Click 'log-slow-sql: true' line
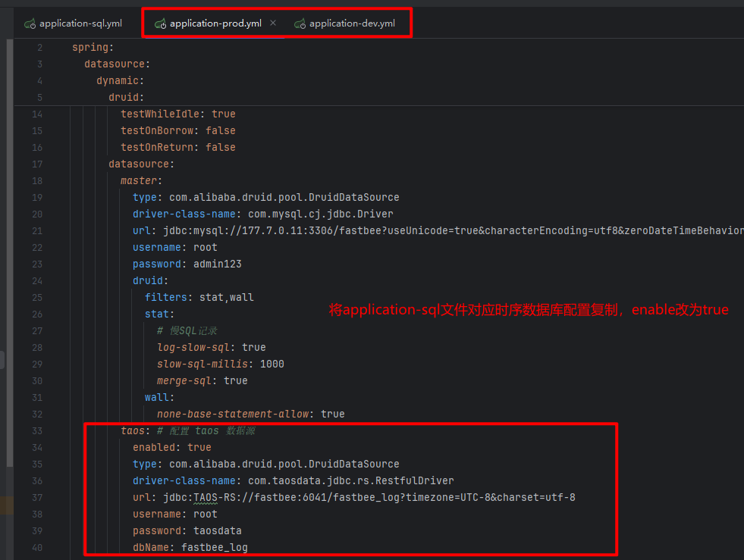The width and height of the screenshot is (744, 560). click(211, 347)
